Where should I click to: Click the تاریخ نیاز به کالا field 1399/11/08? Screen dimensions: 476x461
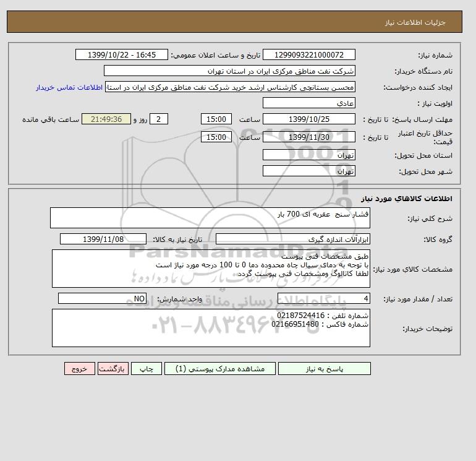point(103,239)
